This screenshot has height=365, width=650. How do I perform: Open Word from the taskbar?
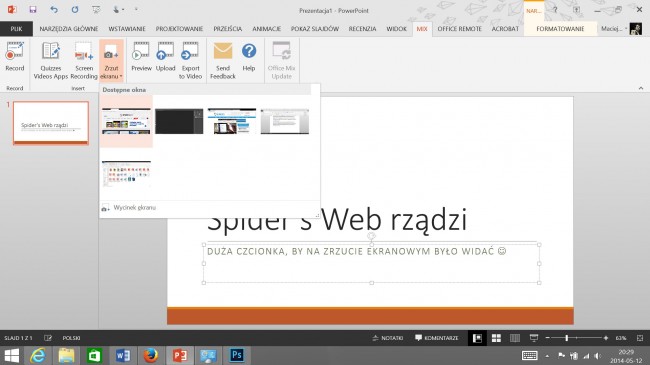click(123, 356)
